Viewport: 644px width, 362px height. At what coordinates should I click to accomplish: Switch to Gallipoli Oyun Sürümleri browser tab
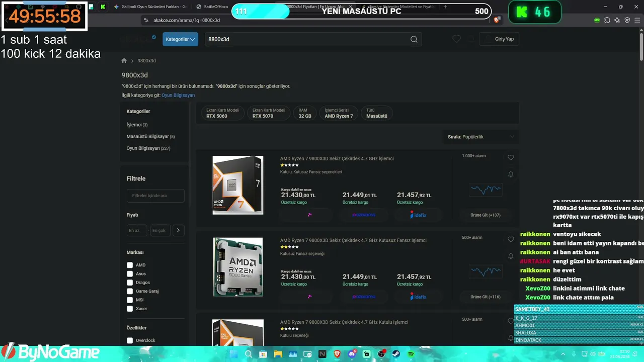(150, 7)
